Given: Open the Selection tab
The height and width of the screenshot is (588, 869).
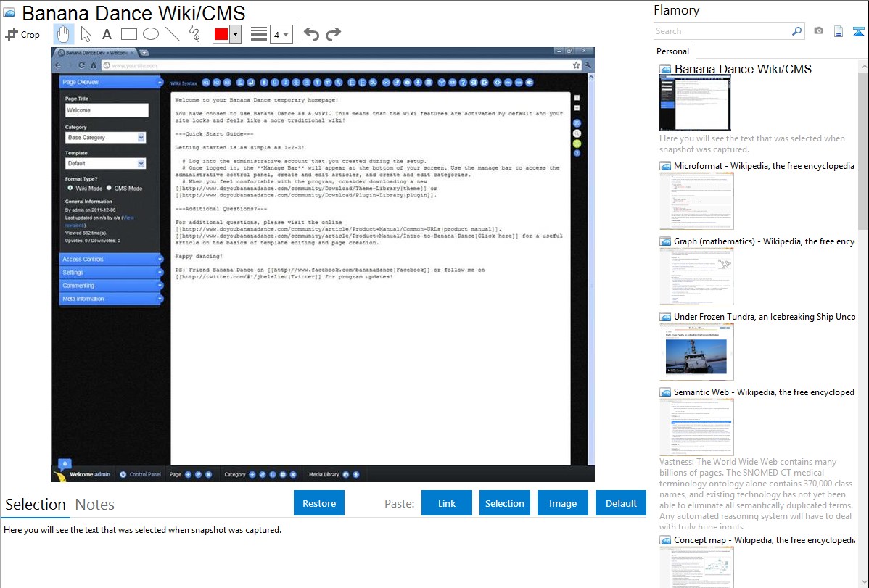Looking at the screenshot, I should pyautogui.click(x=36, y=505).
